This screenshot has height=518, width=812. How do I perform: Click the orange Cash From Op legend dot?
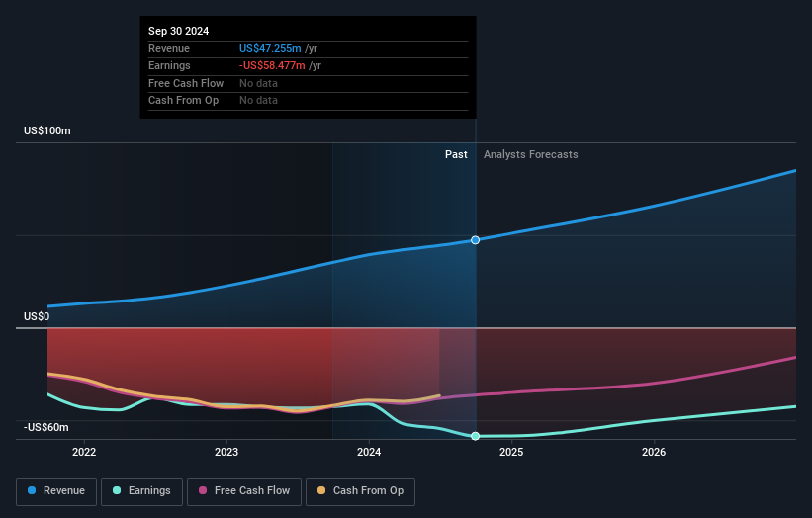click(321, 490)
